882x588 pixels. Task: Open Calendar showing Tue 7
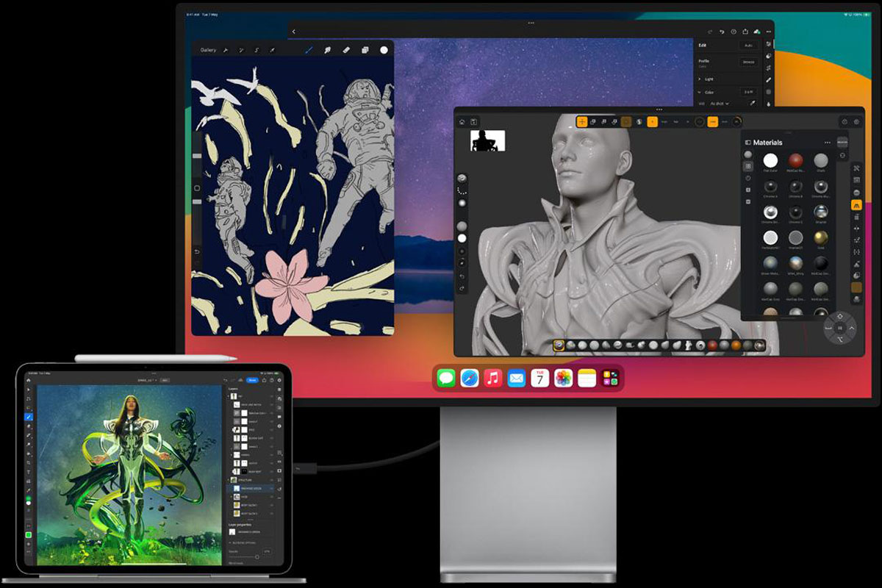click(x=540, y=378)
